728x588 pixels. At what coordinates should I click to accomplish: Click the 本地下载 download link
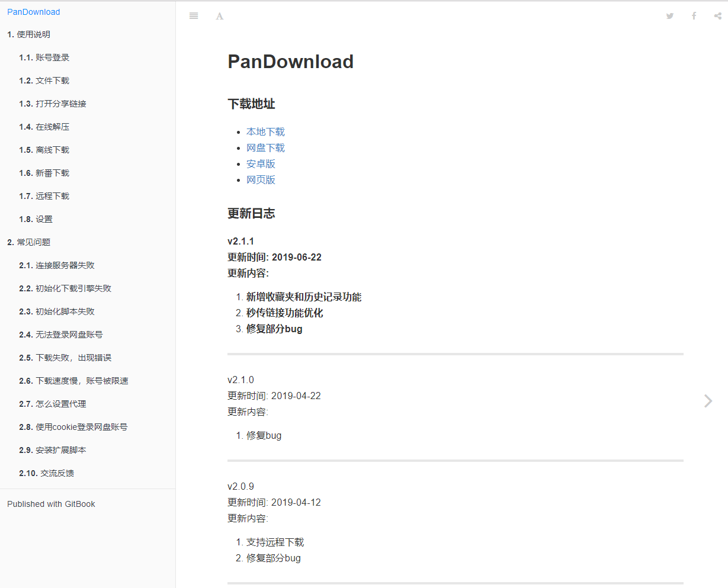pos(265,131)
